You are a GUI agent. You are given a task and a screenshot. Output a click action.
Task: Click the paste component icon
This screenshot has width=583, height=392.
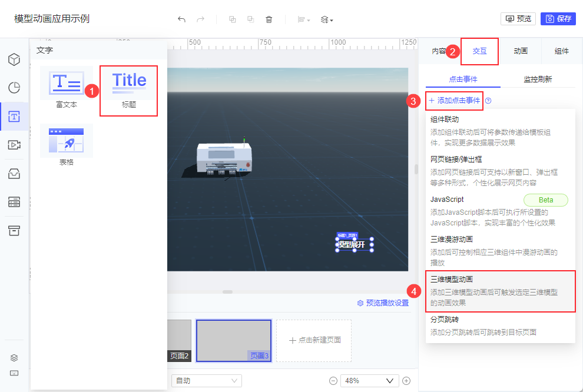click(x=251, y=19)
